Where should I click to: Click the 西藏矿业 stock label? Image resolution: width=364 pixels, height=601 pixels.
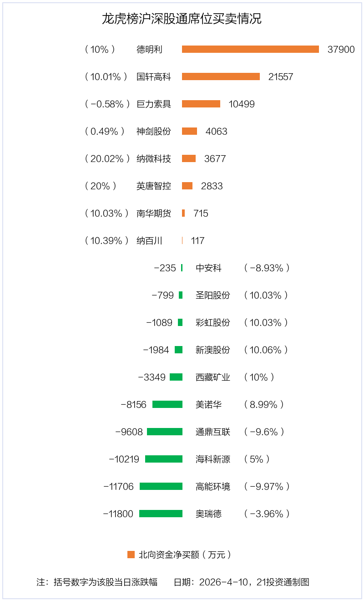click(x=213, y=377)
